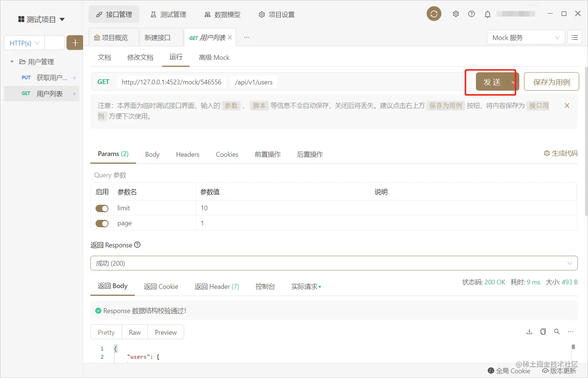Select the Params (2) tab
This screenshot has width=588, height=378.
pos(113,154)
